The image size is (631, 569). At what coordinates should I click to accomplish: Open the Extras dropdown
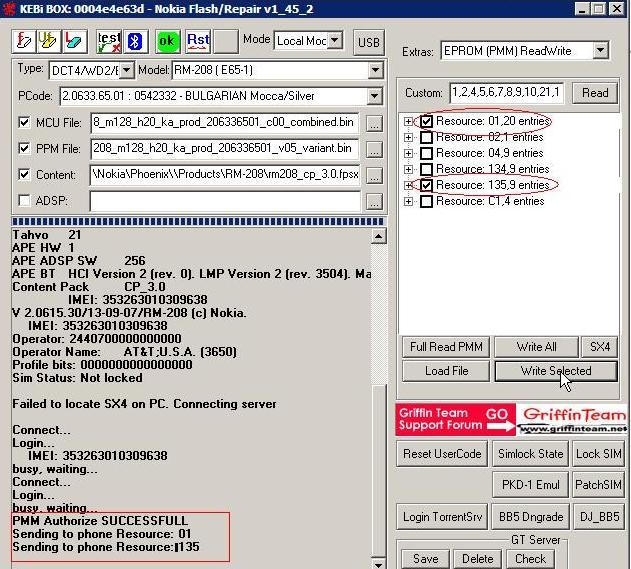tap(600, 50)
